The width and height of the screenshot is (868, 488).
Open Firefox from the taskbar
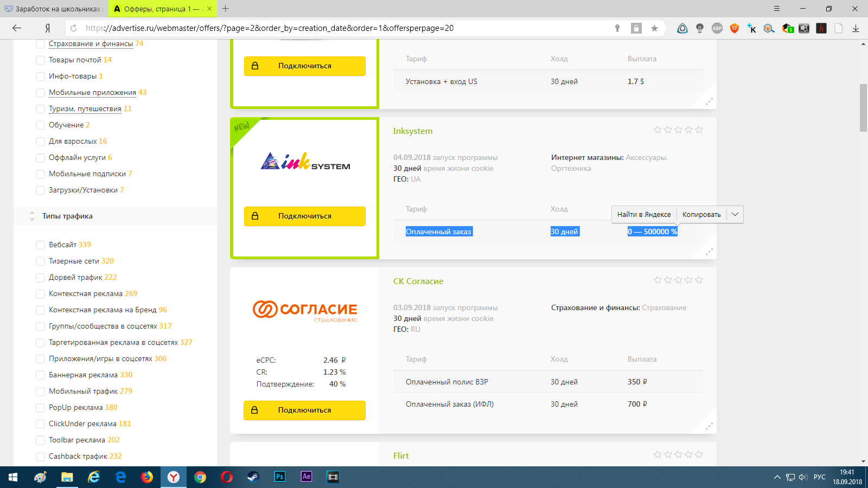[147, 477]
